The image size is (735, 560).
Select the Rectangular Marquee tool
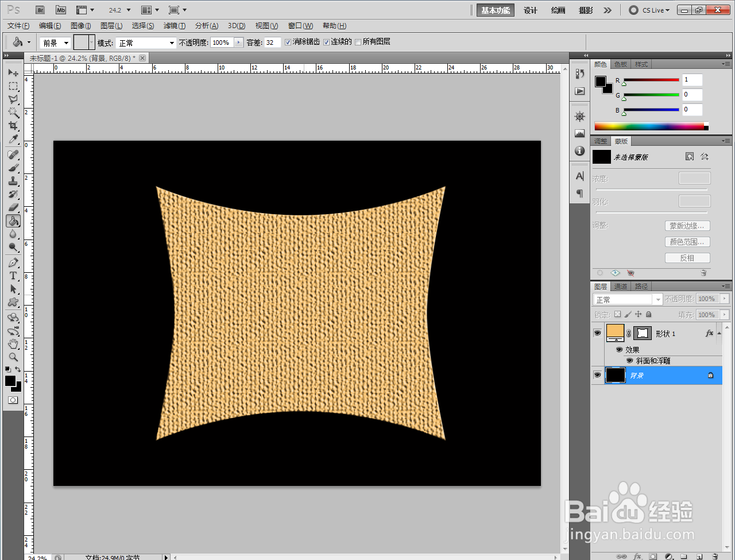point(13,86)
